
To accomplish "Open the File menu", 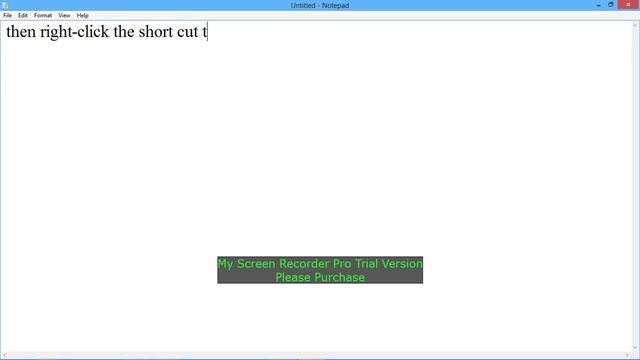I will pos(7,16).
